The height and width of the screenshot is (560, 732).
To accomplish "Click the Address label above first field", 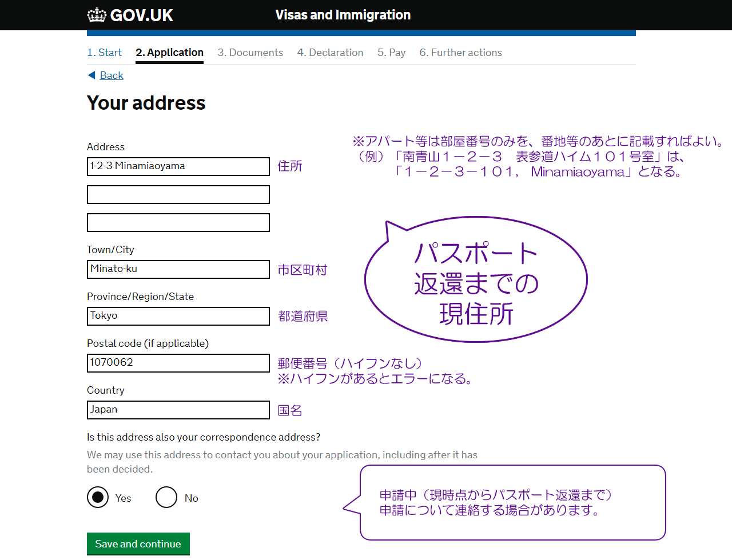I will [106, 147].
